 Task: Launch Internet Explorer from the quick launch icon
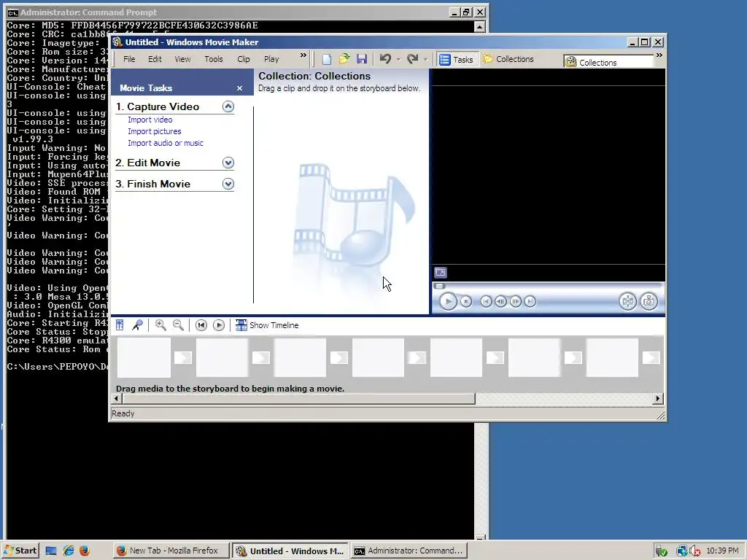[x=68, y=551]
